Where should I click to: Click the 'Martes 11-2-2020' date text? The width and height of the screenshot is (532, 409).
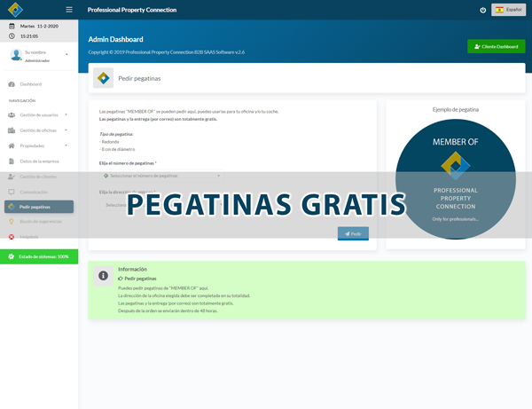tap(39, 26)
